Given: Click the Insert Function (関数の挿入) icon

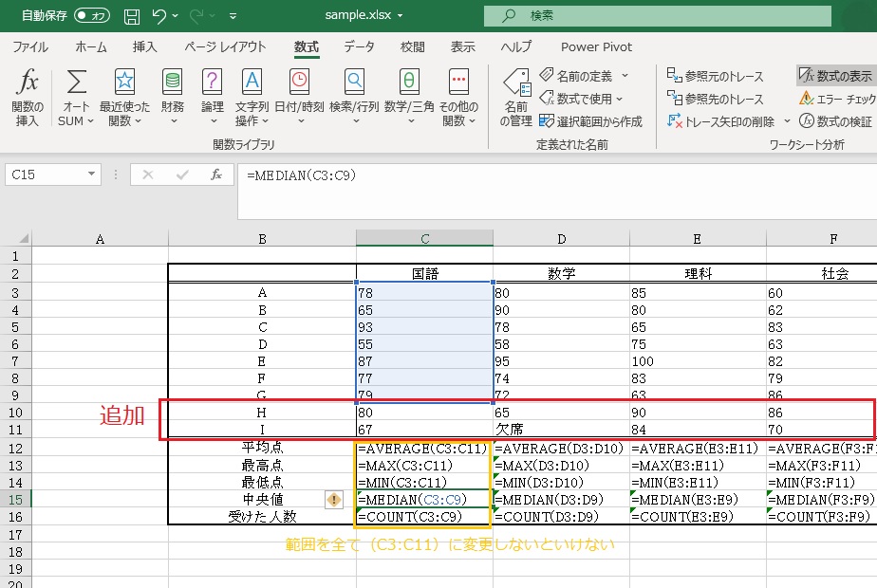Looking at the screenshot, I should point(28,83).
